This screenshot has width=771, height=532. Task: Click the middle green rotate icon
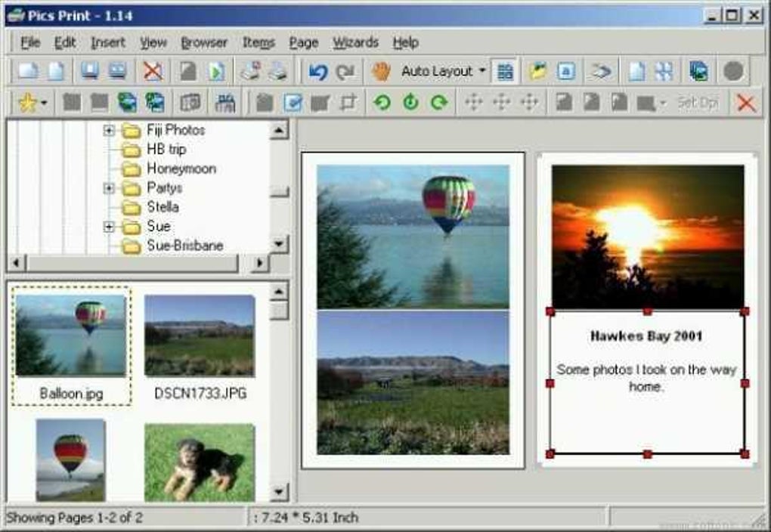(x=410, y=103)
